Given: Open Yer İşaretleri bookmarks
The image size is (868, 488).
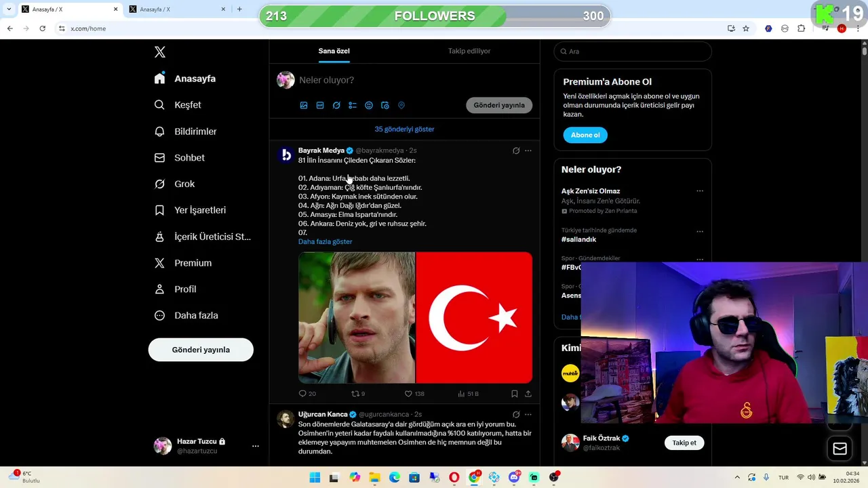Looking at the screenshot, I should point(190,210).
